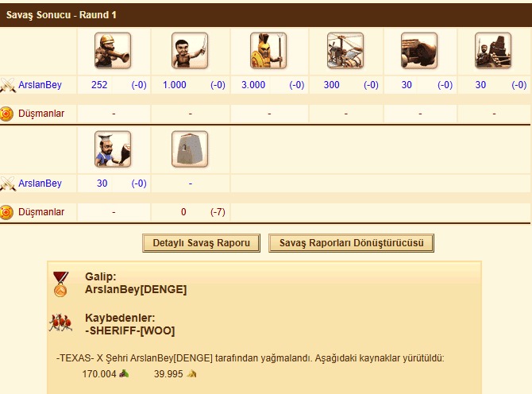Select the catapult unit icon

493,51
